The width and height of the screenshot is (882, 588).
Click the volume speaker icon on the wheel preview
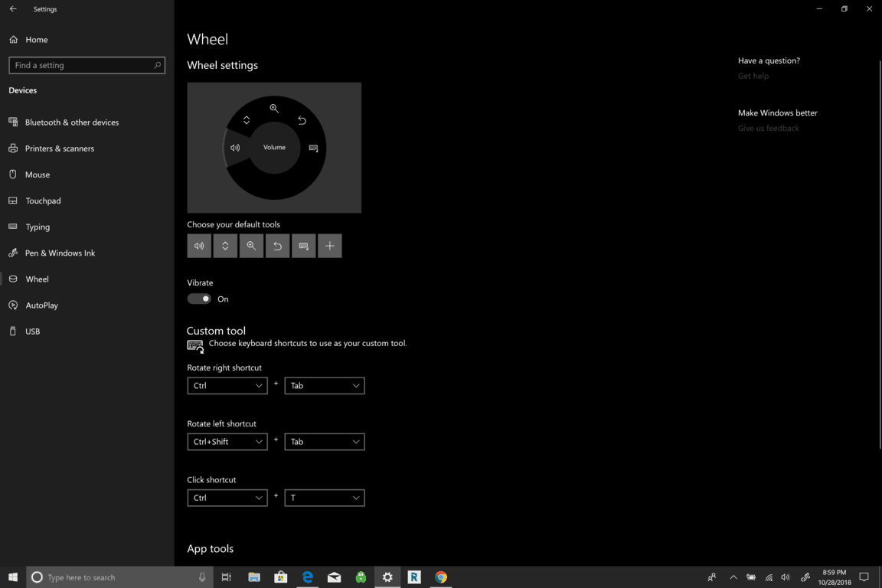(235, 148)
